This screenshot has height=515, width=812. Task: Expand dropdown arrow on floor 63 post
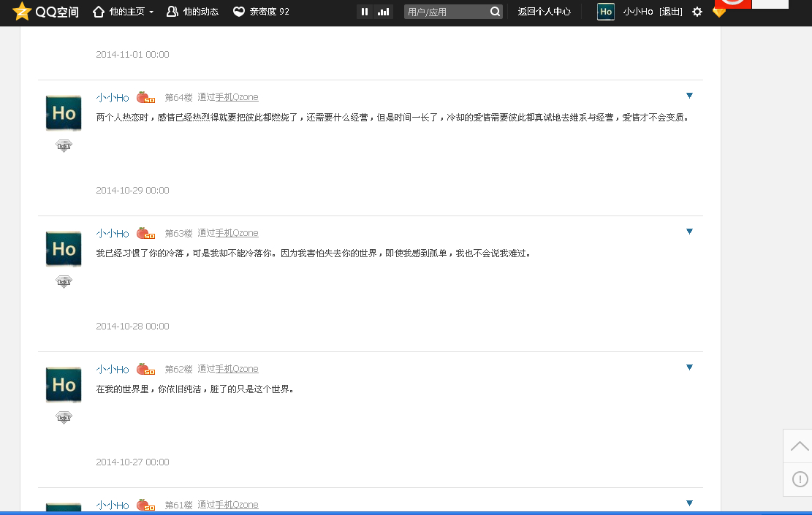coord(689,232)
